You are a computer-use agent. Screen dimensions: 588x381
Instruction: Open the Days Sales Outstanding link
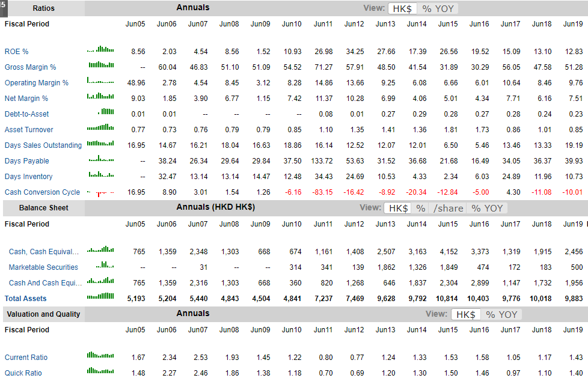[43, 145]
